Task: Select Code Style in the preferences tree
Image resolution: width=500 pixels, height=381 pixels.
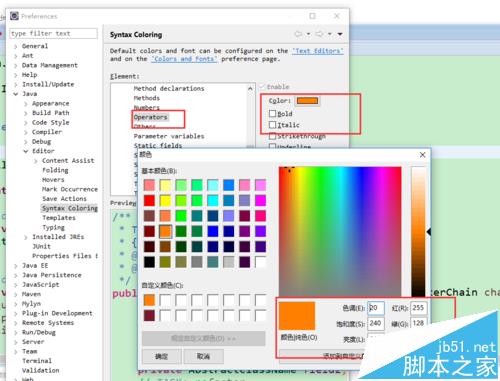Action: tap(51, 122)
